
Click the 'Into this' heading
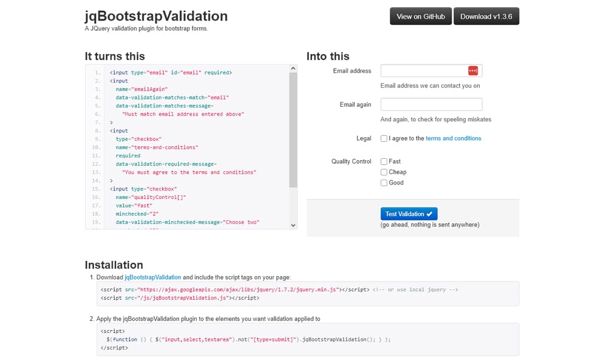[328, 56]
